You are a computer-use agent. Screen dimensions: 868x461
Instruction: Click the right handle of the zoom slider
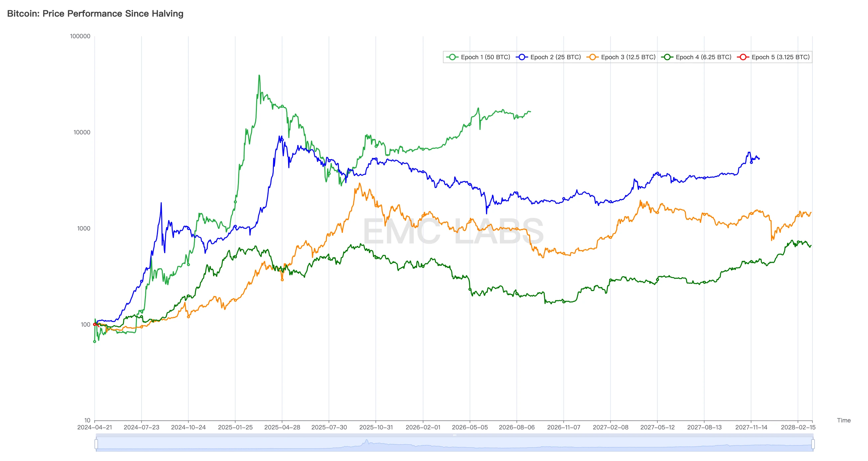coord(813,444)
